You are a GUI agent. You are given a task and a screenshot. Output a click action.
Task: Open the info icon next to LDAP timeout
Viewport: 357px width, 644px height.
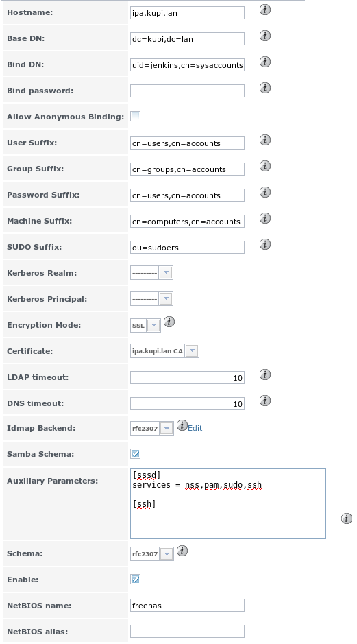point(265,374)
